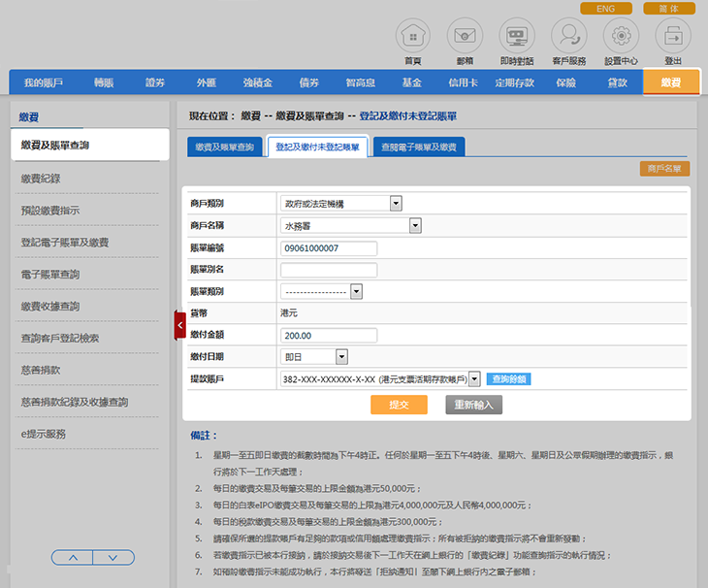
Task: Switch to the 查閱電子賬單及繳費 tab
Action: click(x=422, y=147)
